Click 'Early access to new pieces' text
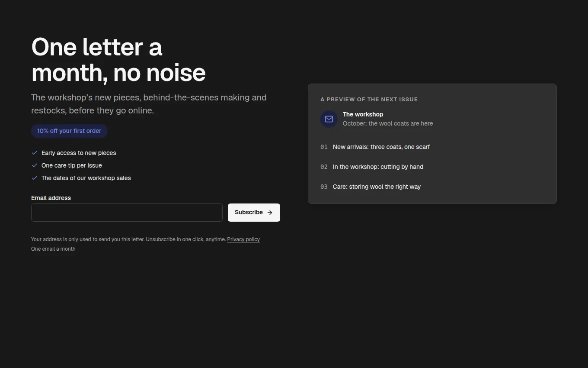 (x=79, y=153)
